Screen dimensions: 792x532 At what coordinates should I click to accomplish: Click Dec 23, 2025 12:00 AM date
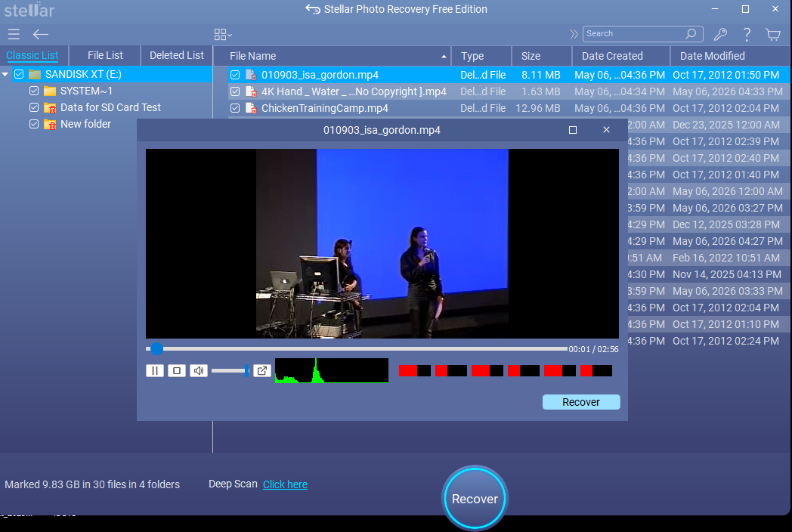coord(725,125)
